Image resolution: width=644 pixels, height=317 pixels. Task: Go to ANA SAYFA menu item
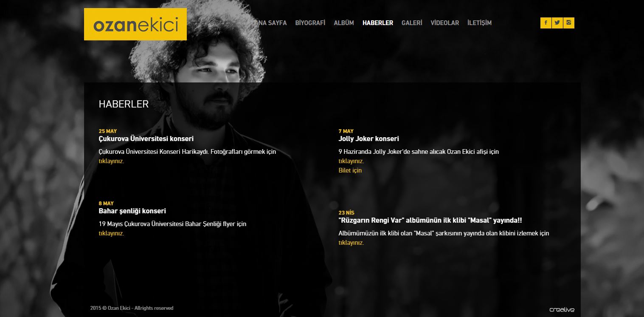tap(270, 23)
